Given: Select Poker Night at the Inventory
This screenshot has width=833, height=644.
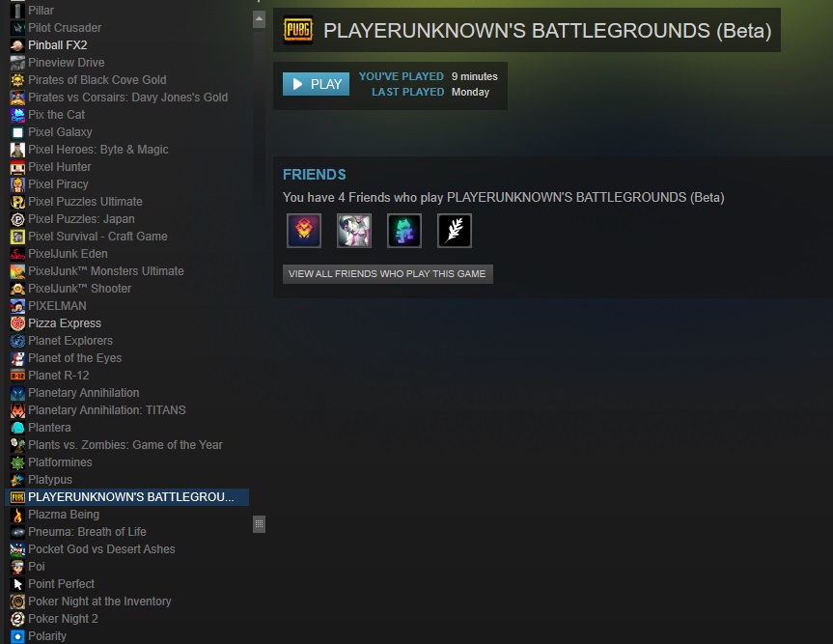Looking at the screenshot, I should point(99,602).
